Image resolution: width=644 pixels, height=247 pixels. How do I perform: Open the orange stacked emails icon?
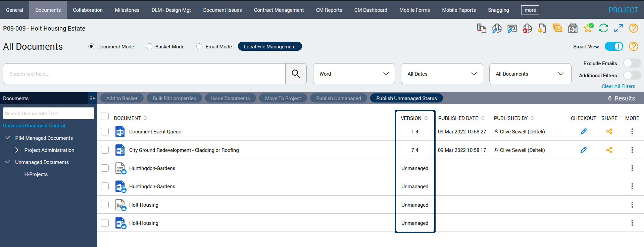(557, 28)
